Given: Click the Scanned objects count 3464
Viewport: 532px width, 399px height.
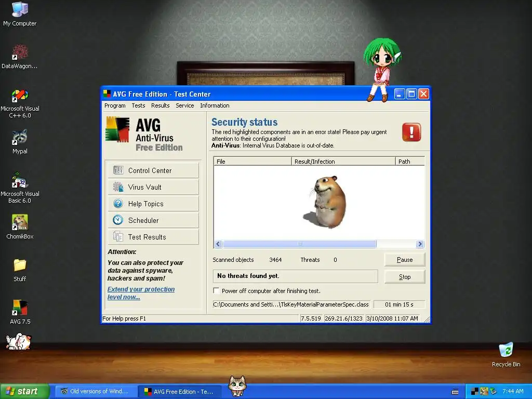Looking at the screenshot, I should click(x=275, y=260).
